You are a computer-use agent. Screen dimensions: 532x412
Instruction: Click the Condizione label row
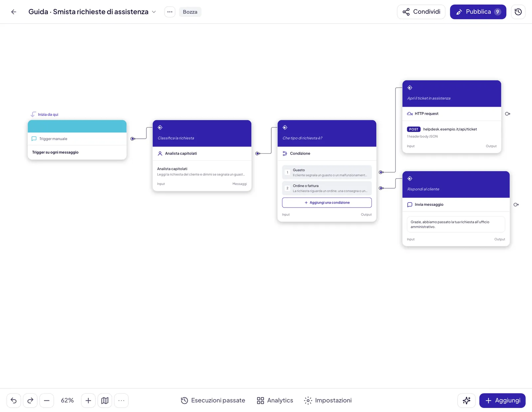(327, 153)
